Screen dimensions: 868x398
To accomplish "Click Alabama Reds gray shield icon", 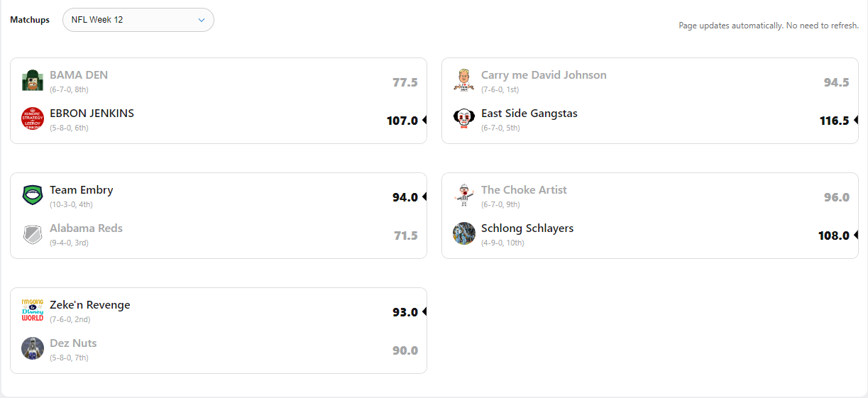I will (33, 233).
